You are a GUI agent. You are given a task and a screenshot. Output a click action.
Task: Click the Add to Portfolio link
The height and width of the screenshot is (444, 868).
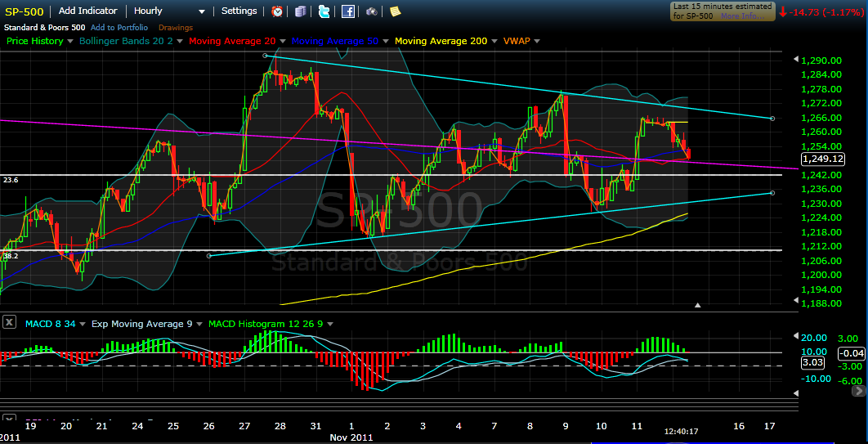[x=119, y=28]
